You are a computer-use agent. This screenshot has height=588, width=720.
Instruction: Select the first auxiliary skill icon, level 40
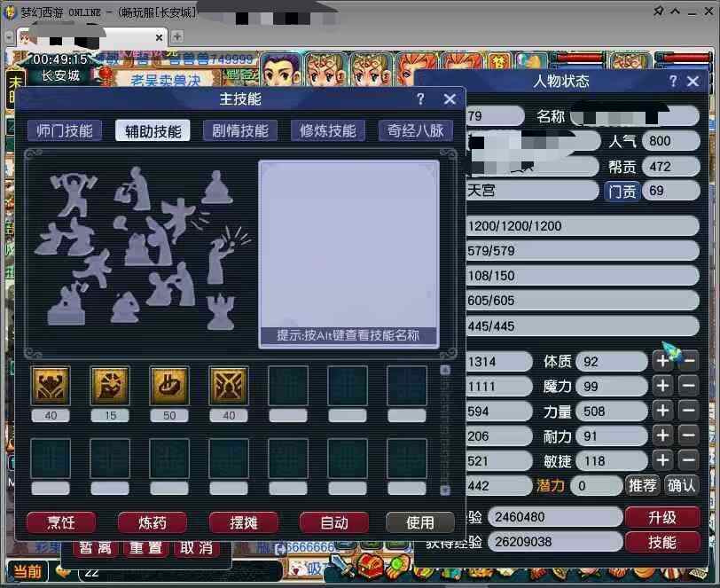pos(51,386)
